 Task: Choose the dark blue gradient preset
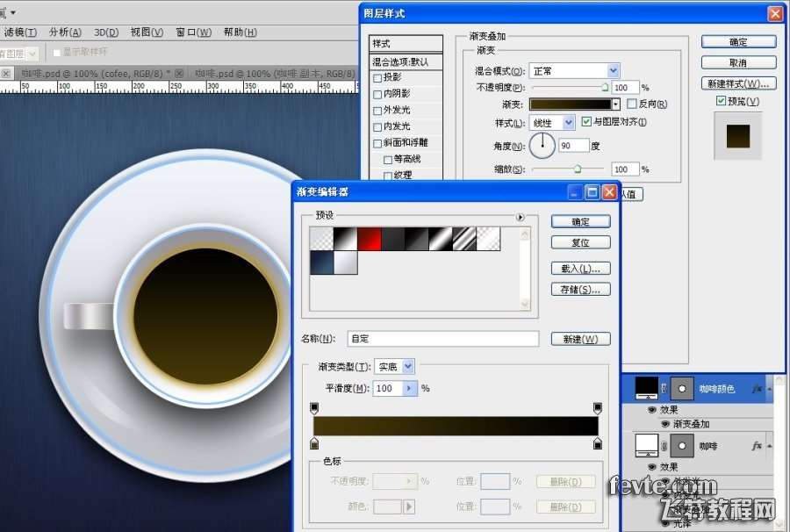pyautogui.click(x=321, y=262)
